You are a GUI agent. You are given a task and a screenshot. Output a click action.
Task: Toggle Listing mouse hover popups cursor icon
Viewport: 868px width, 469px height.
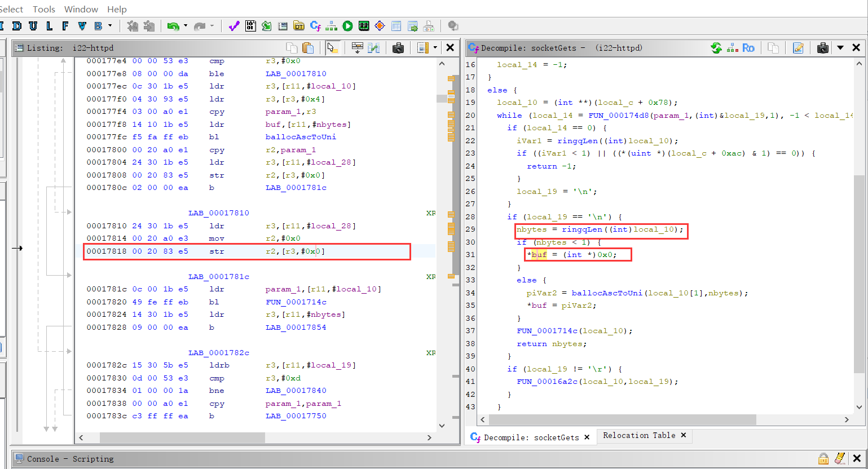point(332,48)
